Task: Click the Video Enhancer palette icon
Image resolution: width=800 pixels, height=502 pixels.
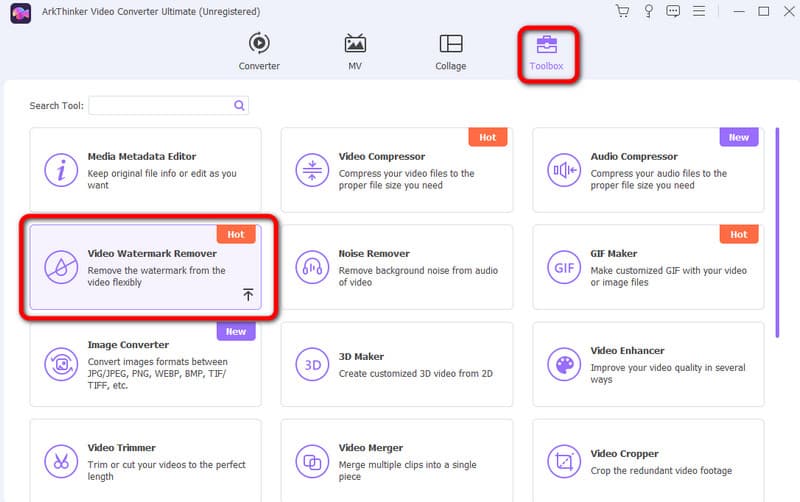Action: 564,364
